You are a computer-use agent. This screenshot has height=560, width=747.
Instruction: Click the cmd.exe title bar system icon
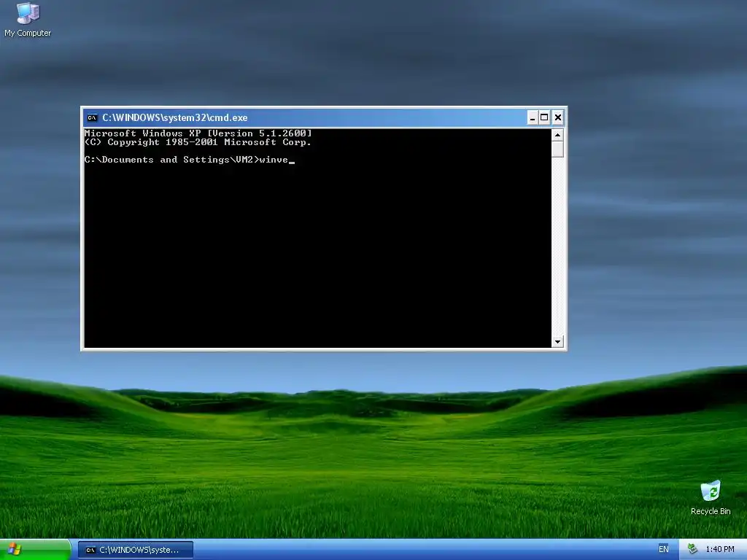pyautogui.click(x=93, y=117)
